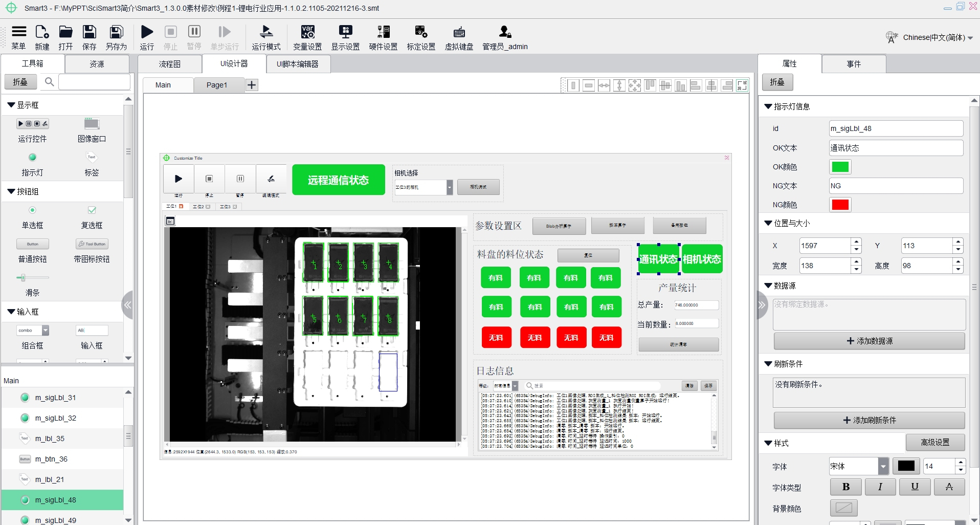The height and width of the screenshot is (525, 980).
Task: Collapse the 显示框 toolbox group
Action: 11,105
